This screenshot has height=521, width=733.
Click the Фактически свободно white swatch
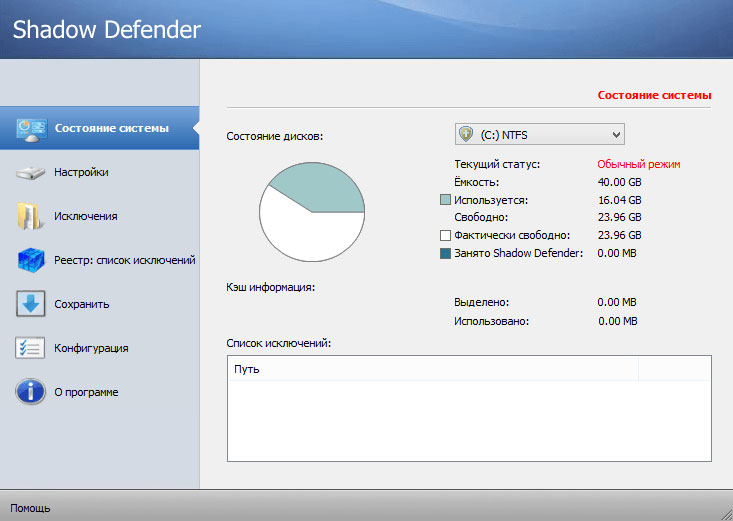tap(446, 235)
